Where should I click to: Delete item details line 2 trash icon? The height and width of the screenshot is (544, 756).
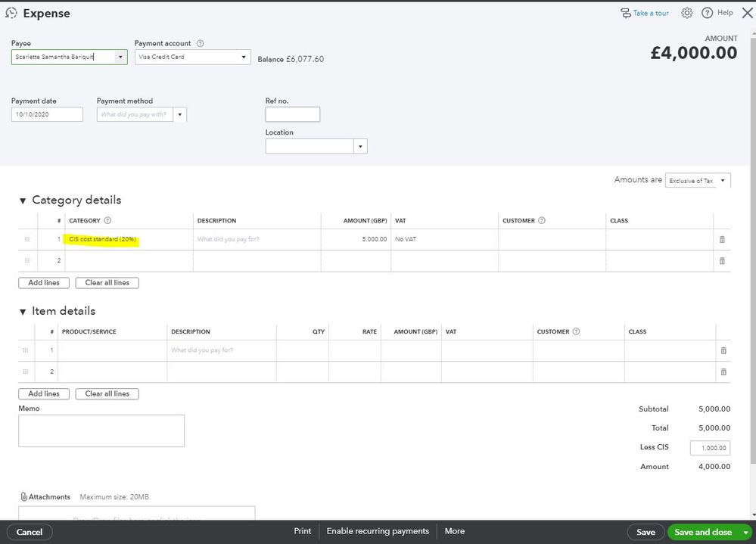click(723, 371)
